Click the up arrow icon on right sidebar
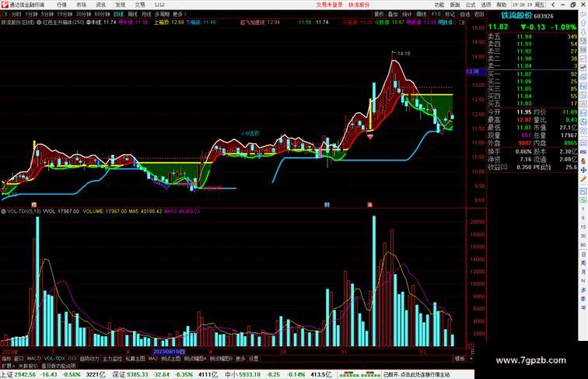588x379 pixels. 583,23
